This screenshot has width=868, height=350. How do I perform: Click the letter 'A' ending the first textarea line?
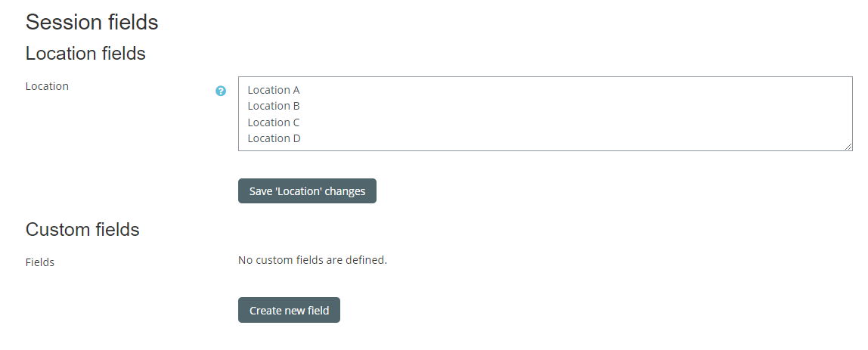tap(296, 90)
